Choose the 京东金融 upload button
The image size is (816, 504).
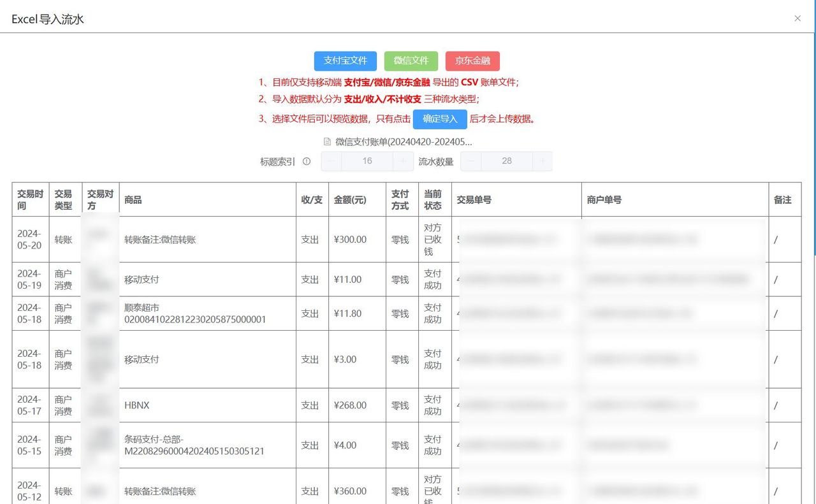coord(472,61)
